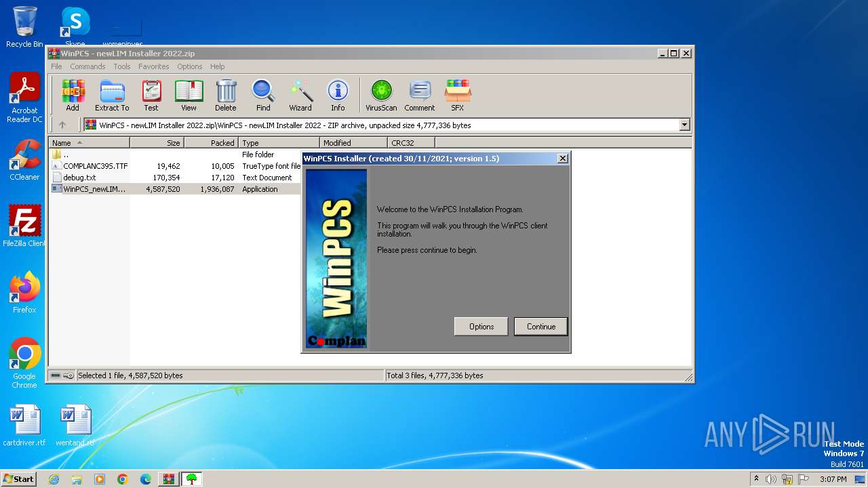Click the Find magnifier icon
868x488 pixels.
(263, 95)
